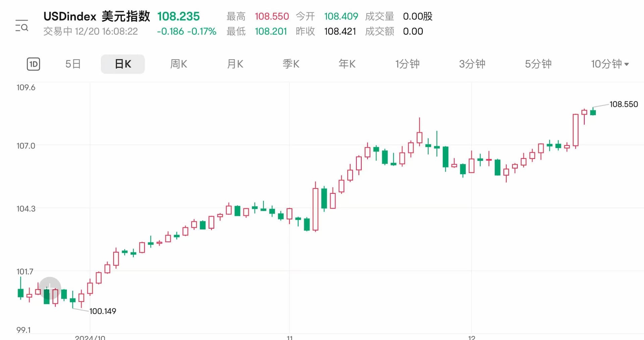644x340 pixels.
Task: Click the latest green candlestick
Action: tap(593, 112)
